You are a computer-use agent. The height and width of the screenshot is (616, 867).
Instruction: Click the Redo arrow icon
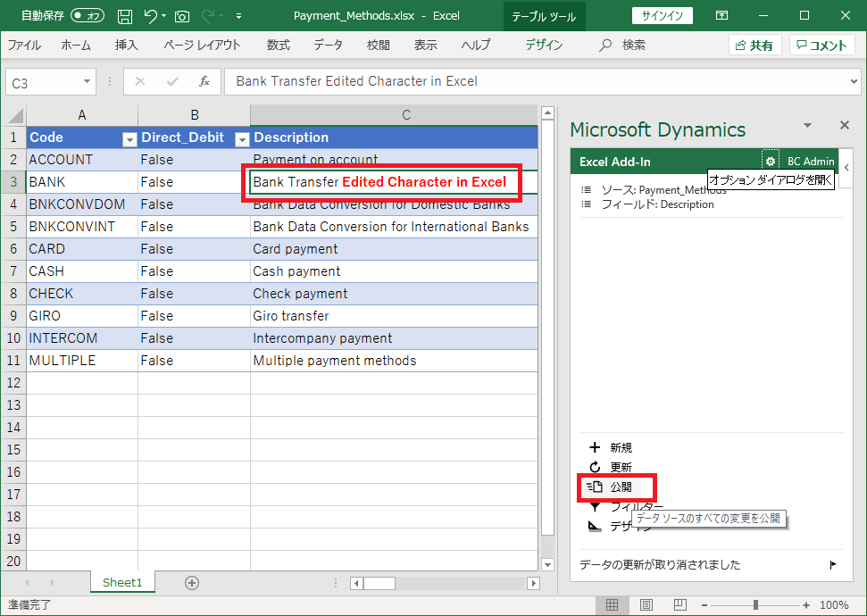point(208,16)
